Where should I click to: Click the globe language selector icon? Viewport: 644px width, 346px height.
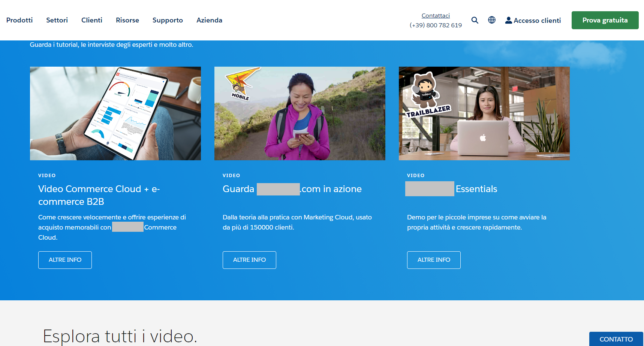click(491, 20)
